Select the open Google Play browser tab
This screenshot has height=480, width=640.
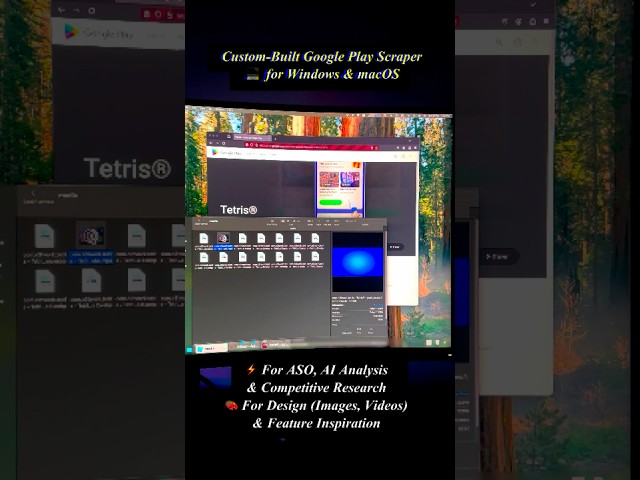(x=253, y=138)
